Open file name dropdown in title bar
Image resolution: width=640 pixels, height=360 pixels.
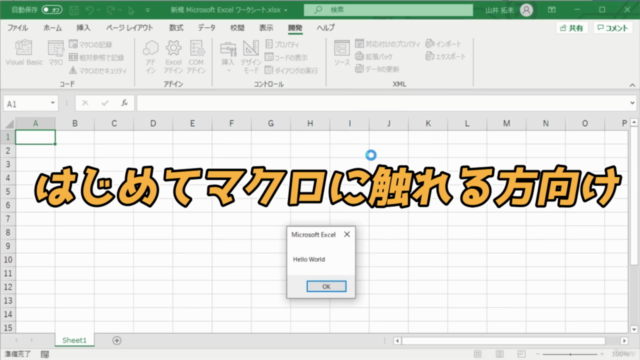(x=286, y=10)
